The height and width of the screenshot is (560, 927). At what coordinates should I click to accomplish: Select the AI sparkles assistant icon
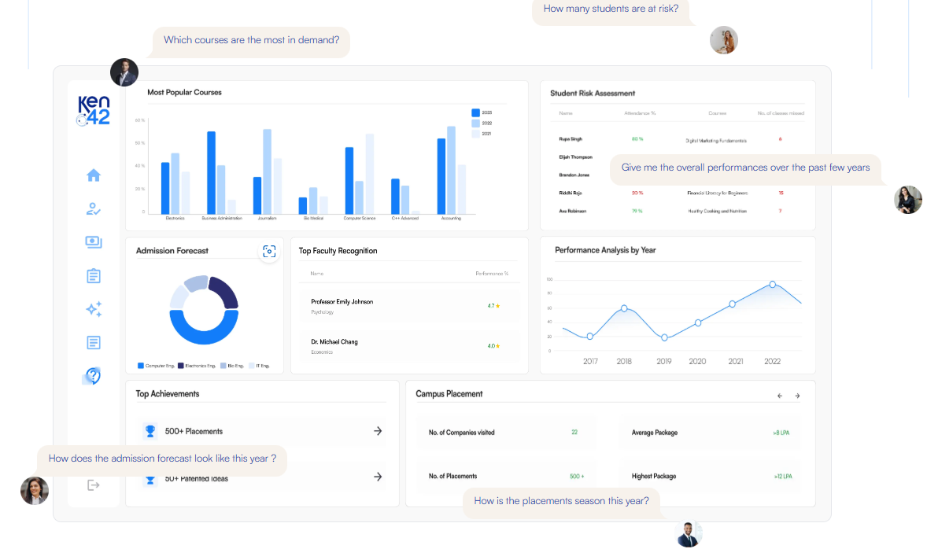[x=94, y=309]
